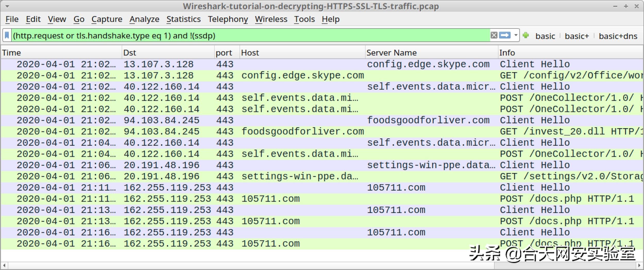
Task: Clear the display filter with X icon
Action: click(x=494, y=35)
